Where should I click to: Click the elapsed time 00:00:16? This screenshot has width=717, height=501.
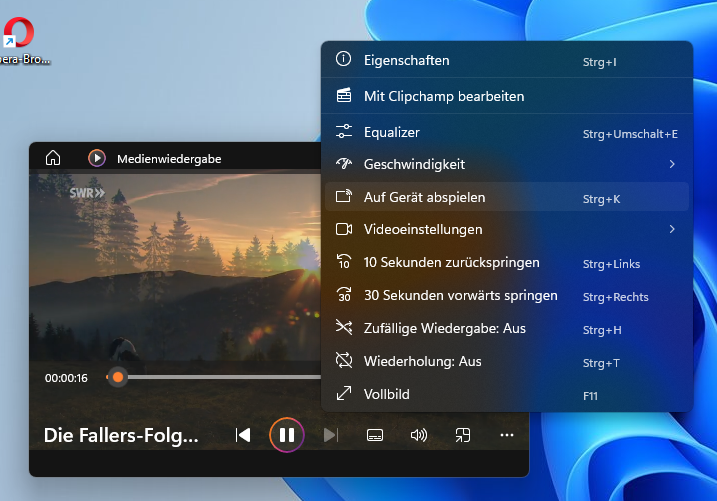(x=66, y=378)
